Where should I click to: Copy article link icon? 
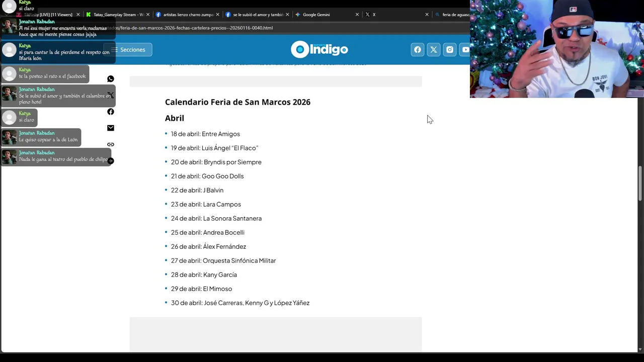tap(111, 144)
